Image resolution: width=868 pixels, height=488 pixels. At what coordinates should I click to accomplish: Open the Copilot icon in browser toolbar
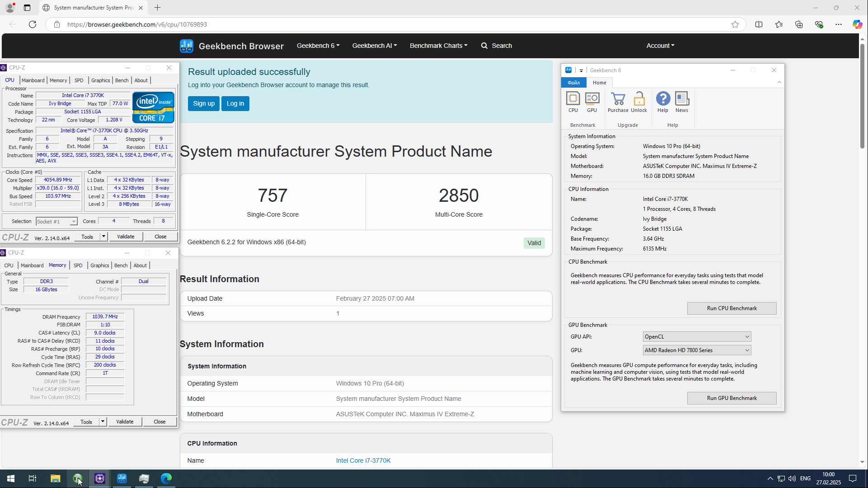857,24
